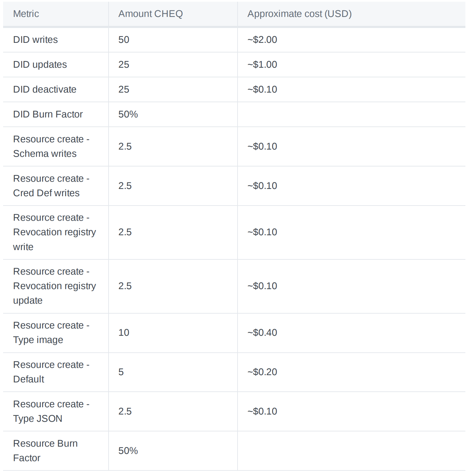Click the ~$1.00 cost for DID updates

point(262,65)
